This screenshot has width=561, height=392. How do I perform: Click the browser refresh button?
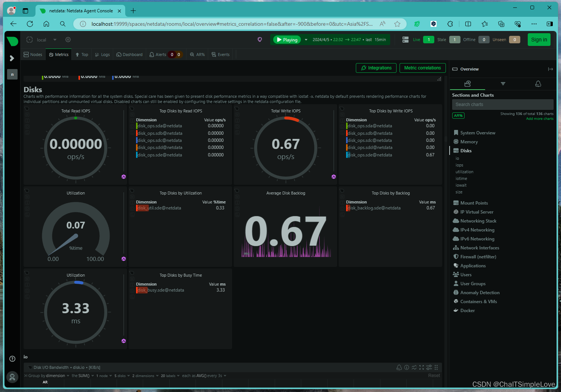coord(30,24)
